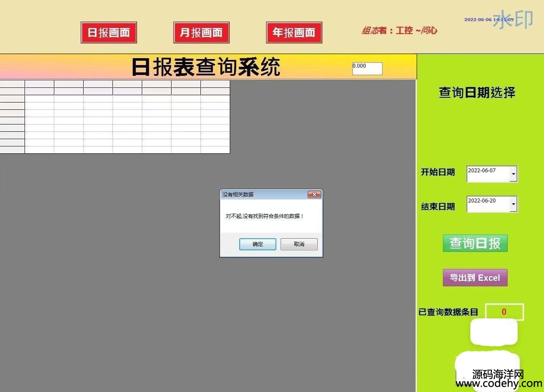Image resolution: width=544 pixels, height=392 pixels.
Task: Open the 日报画面 daily report screen
Action: pyautogui.click(x=109, y=33)
